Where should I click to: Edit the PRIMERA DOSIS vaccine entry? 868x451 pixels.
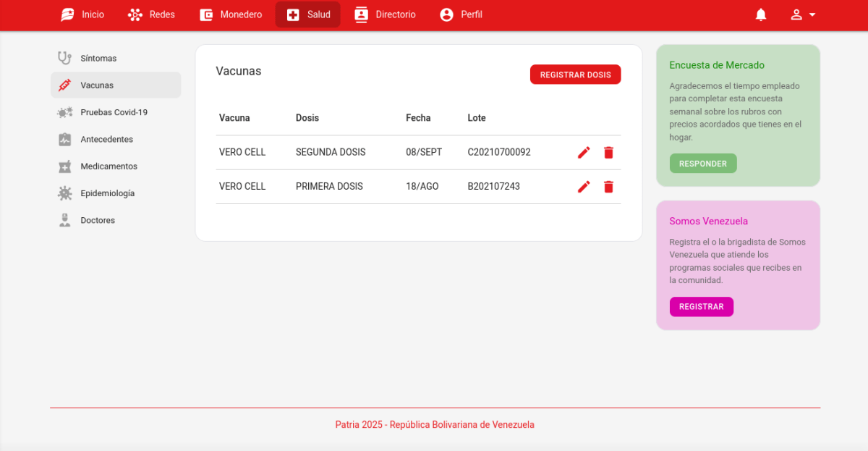(x=584, y=187)
